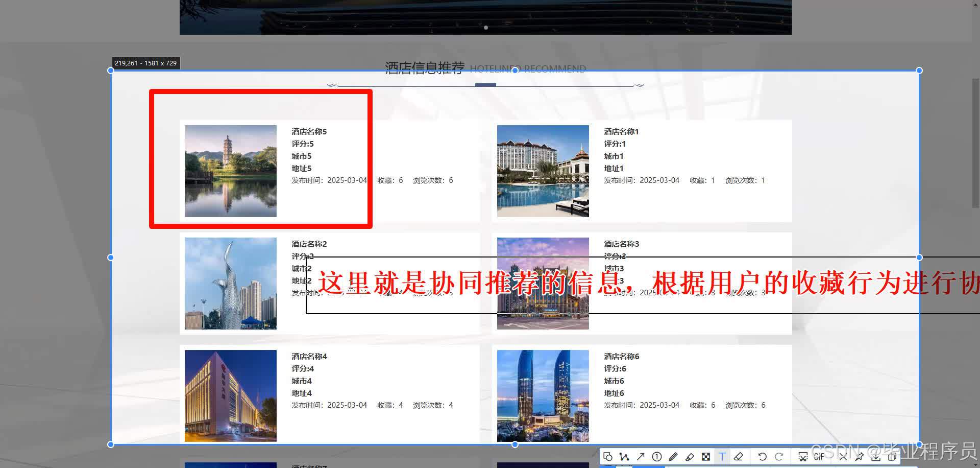The image size is (980, 468).
Task: Save the screenshot with the download icon
Action: (876, 456)
